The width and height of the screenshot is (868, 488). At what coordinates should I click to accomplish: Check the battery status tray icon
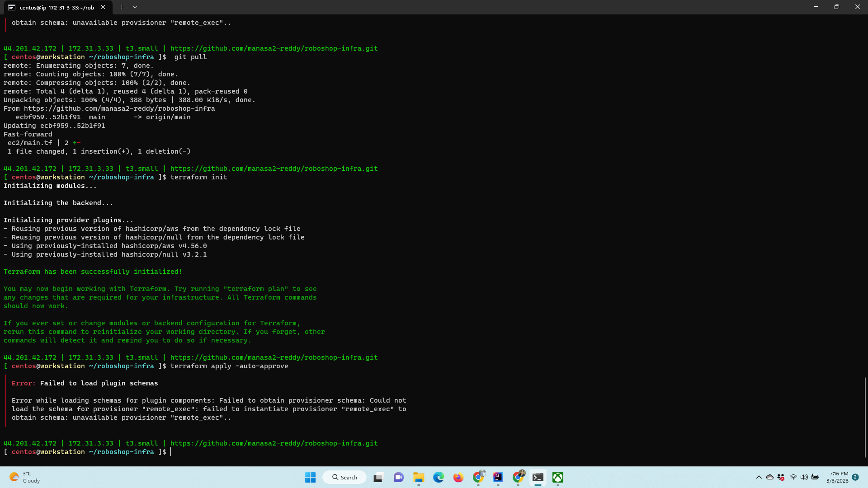click(815, 477)
